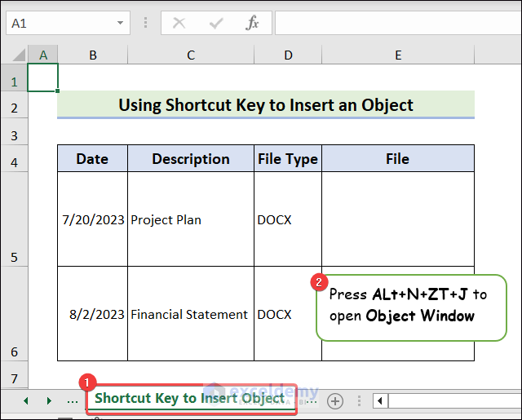Click the File column header cell
Image resolution: width=522 pixels, height=420 pixels.
397,159
